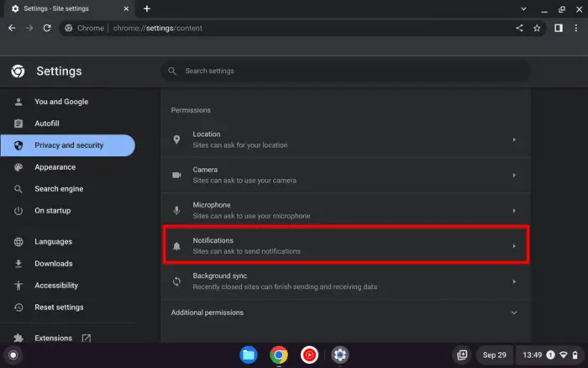This screenshot has width=588, height=368.
Task: Open Downloads settings section
Action: (67, 263)
